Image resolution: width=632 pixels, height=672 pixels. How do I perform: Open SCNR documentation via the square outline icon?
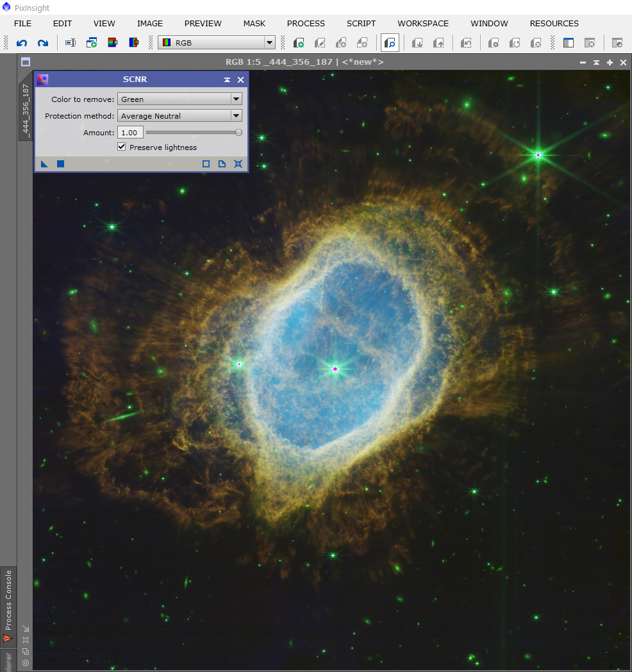pos(206,164)
